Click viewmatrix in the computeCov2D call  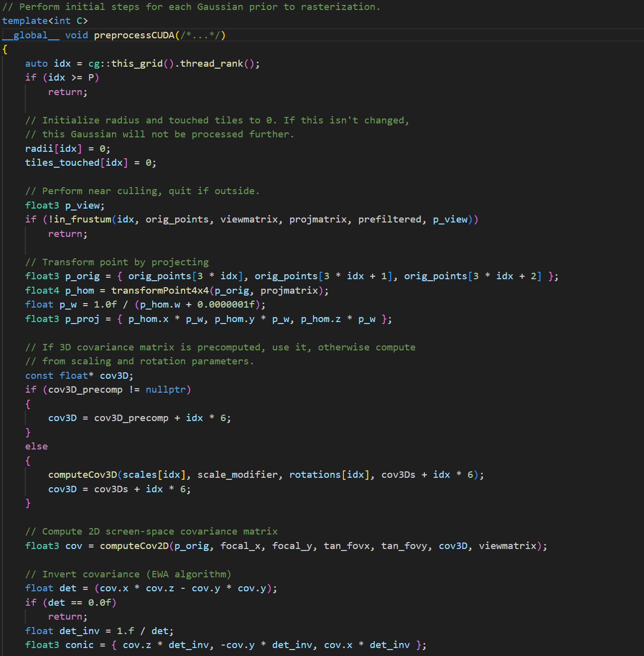(508, 546)
